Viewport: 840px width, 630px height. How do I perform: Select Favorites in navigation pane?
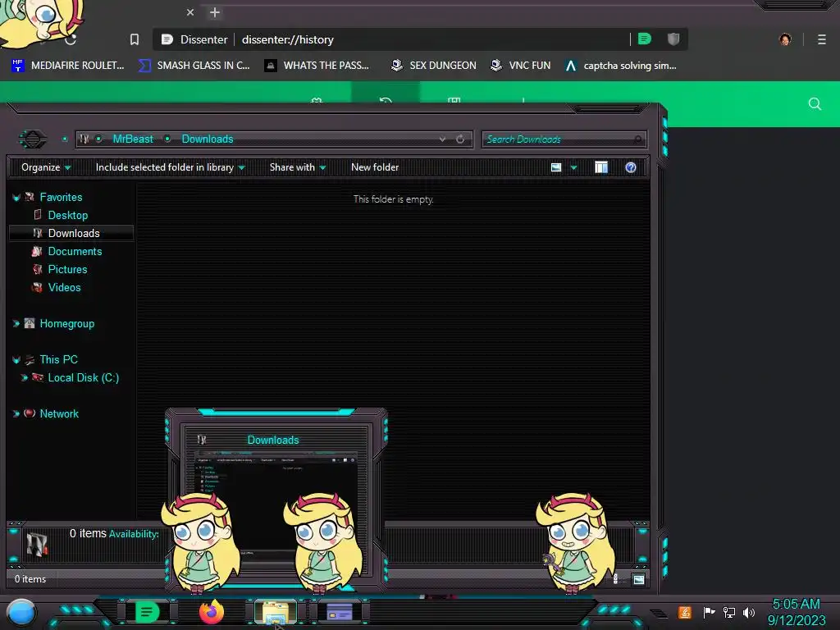tap(61, 197)
